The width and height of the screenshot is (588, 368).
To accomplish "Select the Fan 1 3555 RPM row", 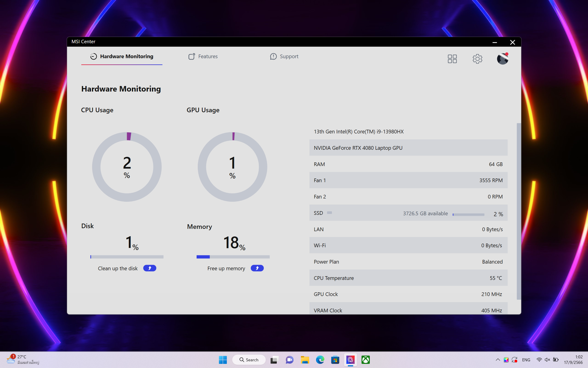I will (x=408, y=180).
